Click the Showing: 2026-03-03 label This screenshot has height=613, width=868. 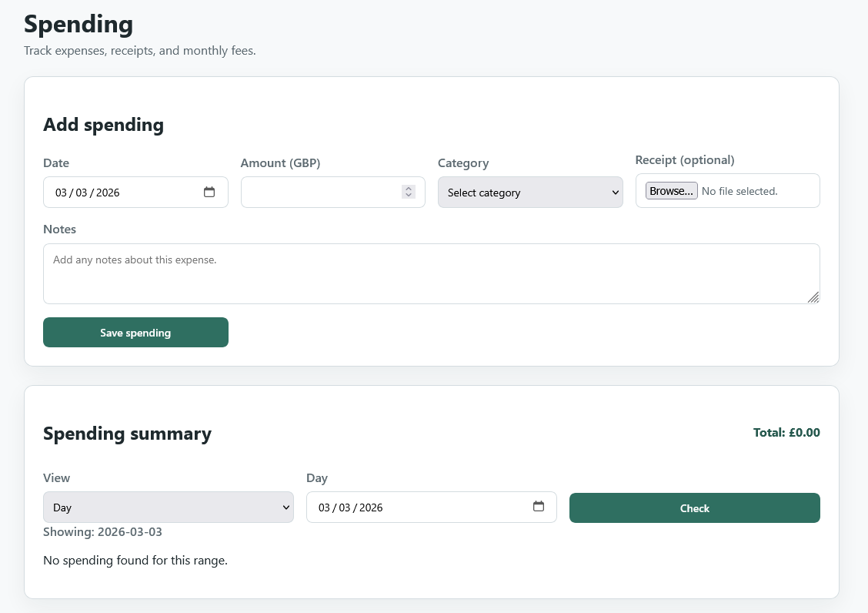[x=102, y=531]
